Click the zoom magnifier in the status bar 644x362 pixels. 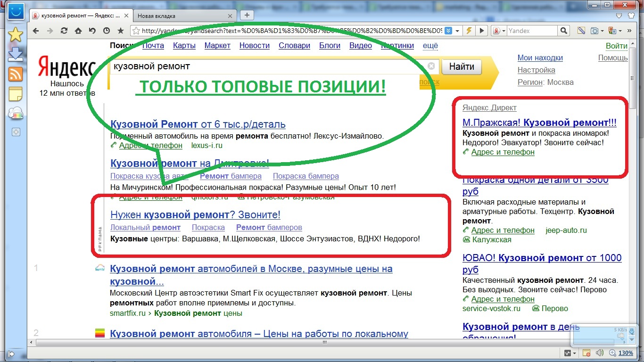pos(612,353)
